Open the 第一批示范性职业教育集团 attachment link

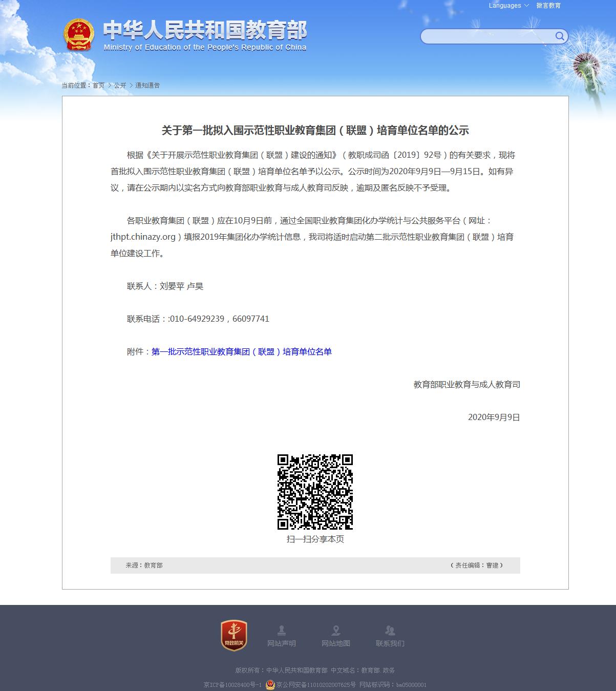point(242,352)
